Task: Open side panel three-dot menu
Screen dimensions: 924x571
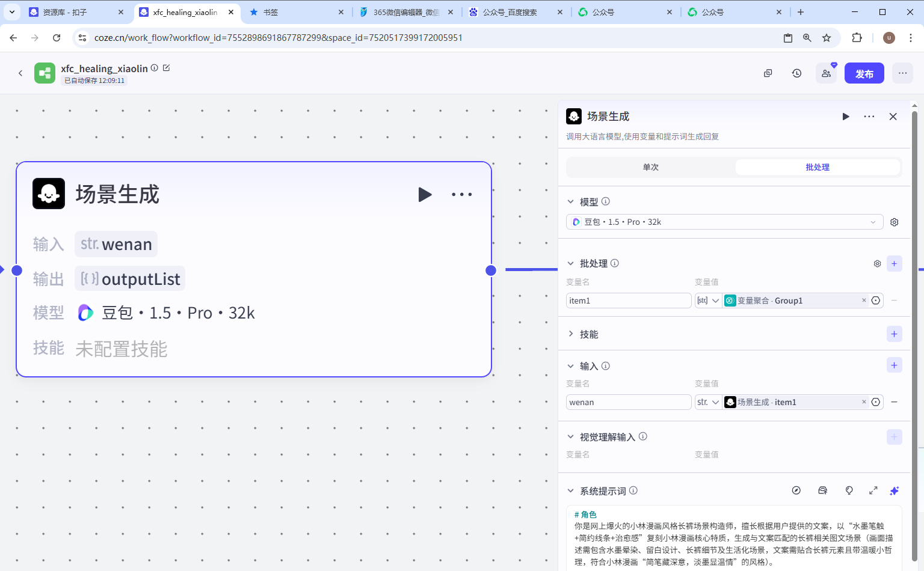Action: (x=869, y=117)
